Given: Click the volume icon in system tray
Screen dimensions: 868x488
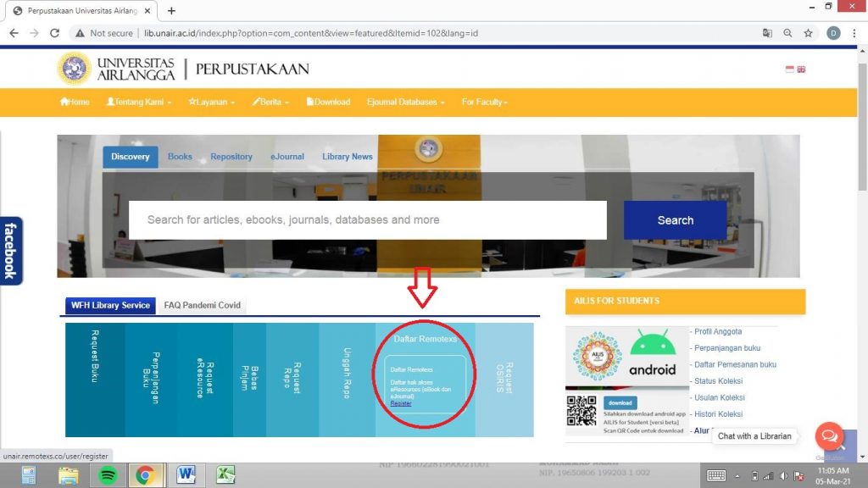Looking at the screenshot, I should coord(783,476).
